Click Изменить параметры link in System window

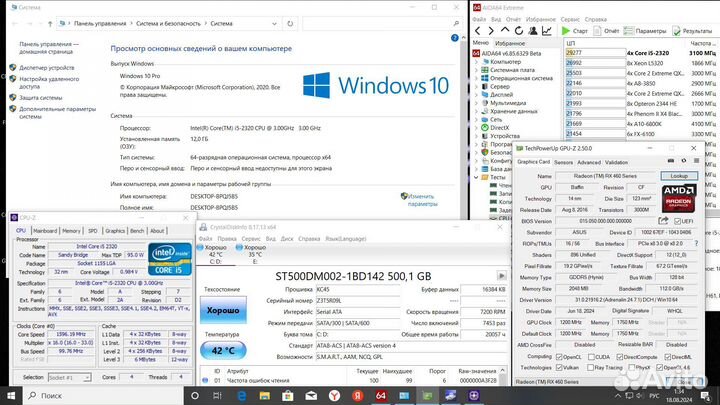tap(422, 200)
